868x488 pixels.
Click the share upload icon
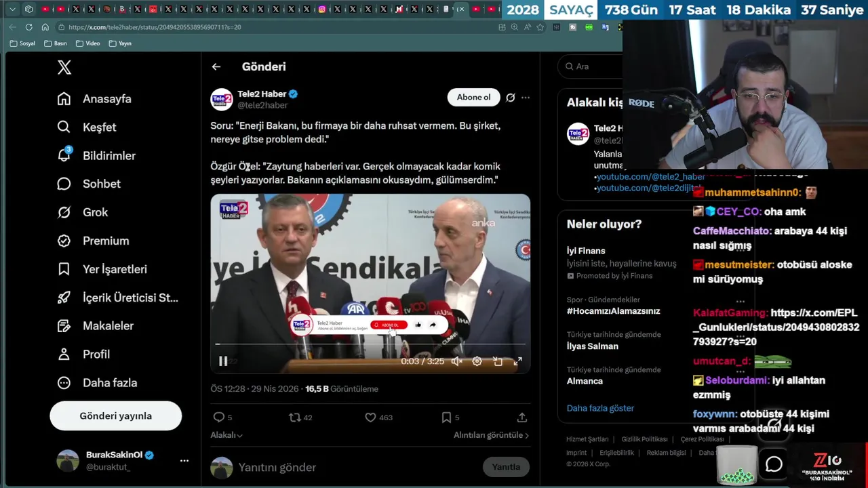click(x=521, y=418)
